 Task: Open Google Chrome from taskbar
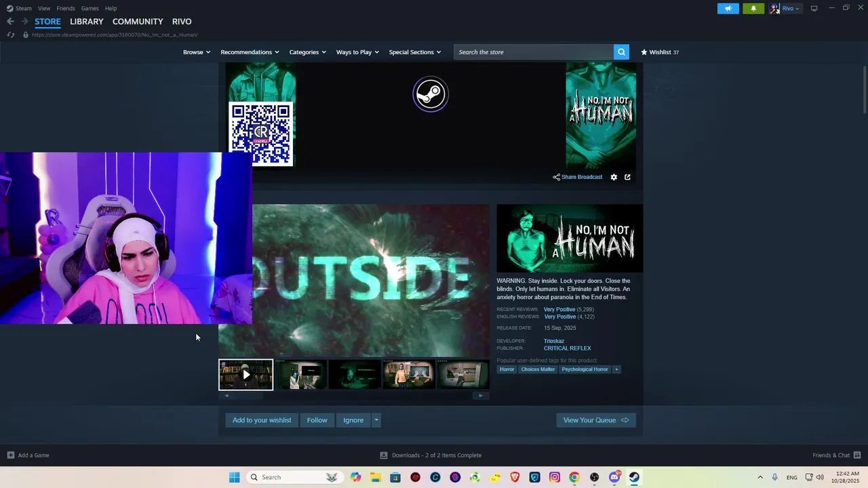coord(574,477)
